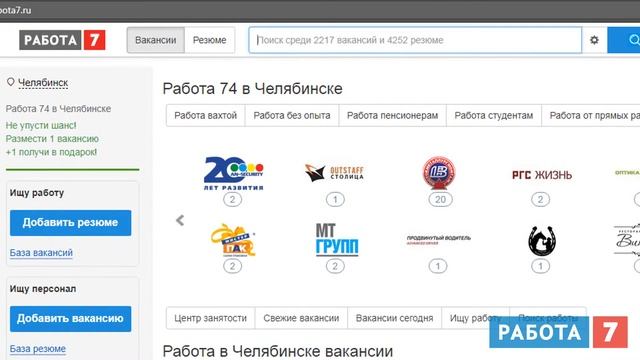Open the Продвинутый водитель company logo

pyautogui.click(x=438, y=240)
